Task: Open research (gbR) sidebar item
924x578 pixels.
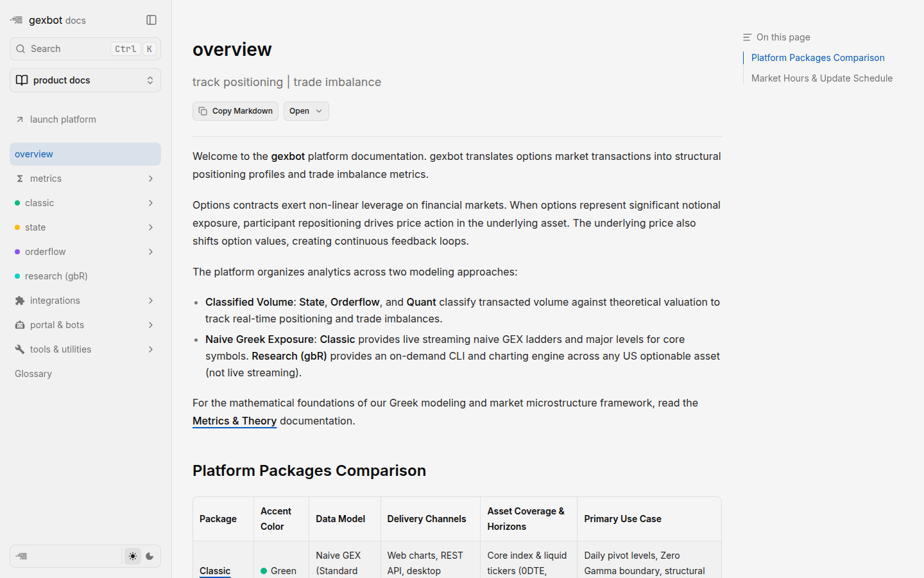Action: pyautogui.click(x=85, y=276)
